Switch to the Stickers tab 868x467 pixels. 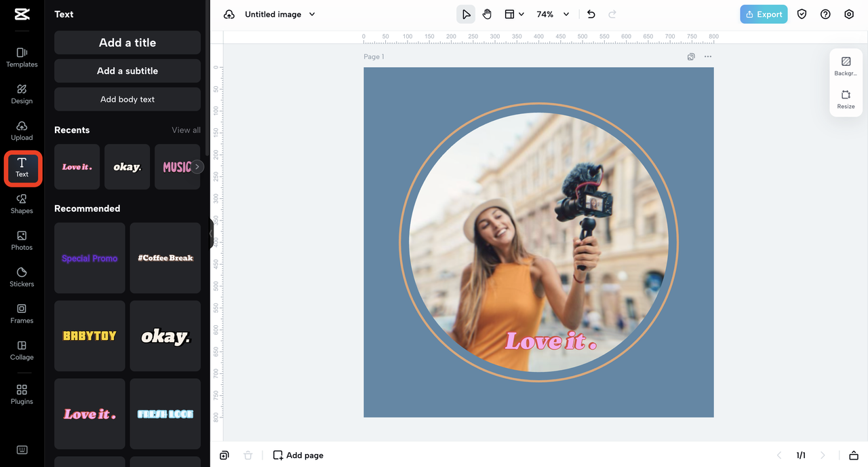[22, 277]
